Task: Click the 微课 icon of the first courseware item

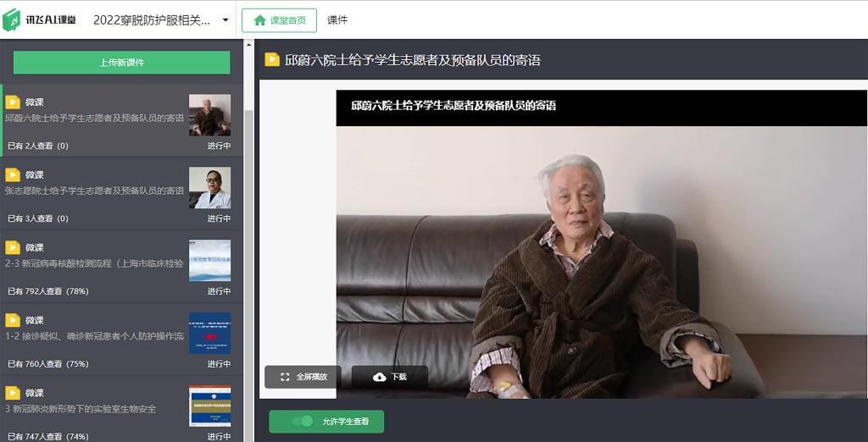Action: (13, 102)
